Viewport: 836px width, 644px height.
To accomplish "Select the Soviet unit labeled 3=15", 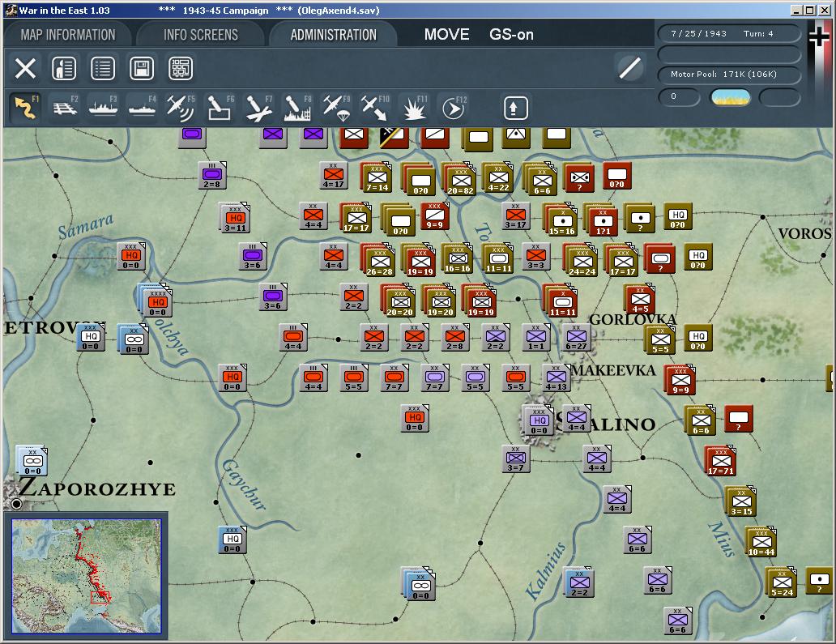I will coord(741,501).
